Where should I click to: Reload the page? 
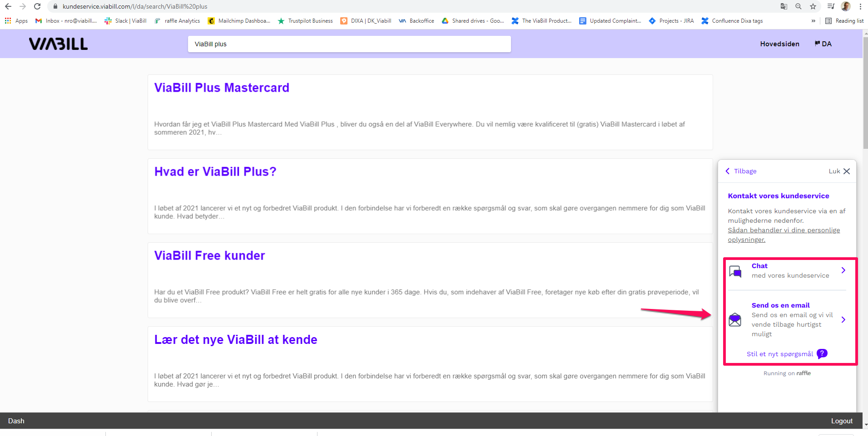(x=37, y=6)
